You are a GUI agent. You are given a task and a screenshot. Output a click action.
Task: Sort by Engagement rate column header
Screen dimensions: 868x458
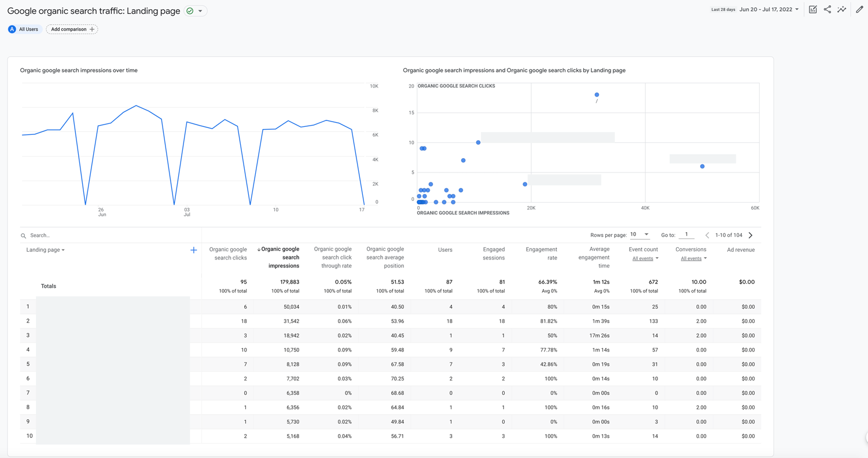[x=541, y=254]
